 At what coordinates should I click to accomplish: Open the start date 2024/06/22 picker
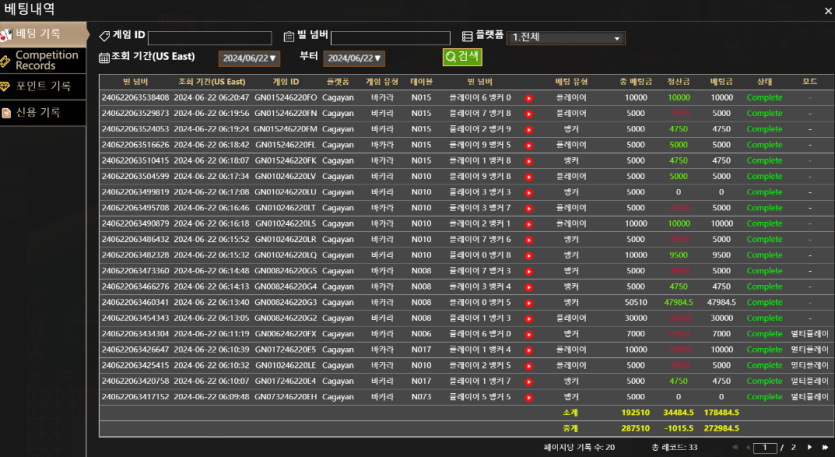[x=249, y=58]
